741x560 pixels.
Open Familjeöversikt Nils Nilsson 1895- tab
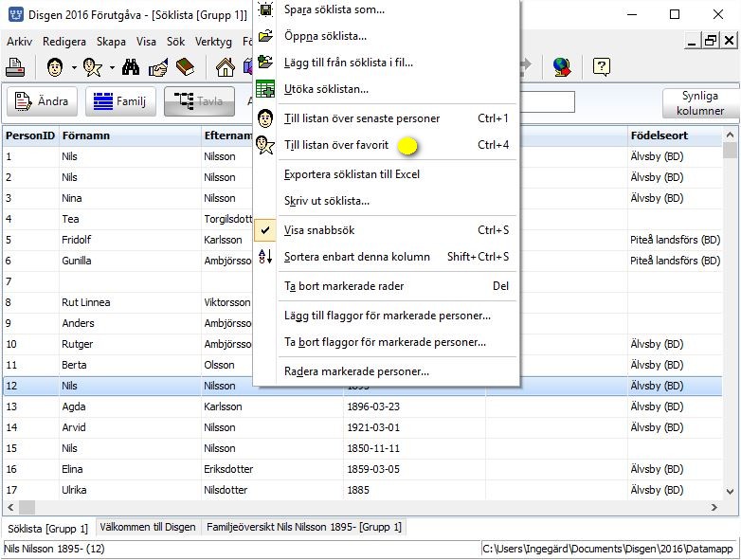[x=304, y=527]
